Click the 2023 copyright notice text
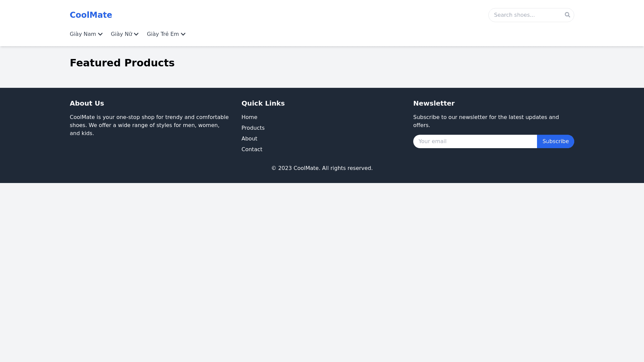The image size is (644, 362). click(x=322, y=168)
